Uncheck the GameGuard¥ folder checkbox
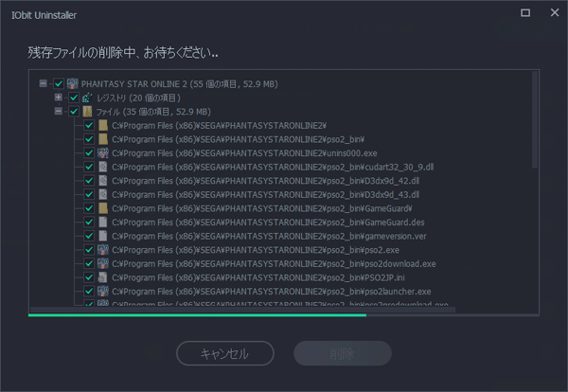This screenshot has width=568, height=392. tap(89, 208)
